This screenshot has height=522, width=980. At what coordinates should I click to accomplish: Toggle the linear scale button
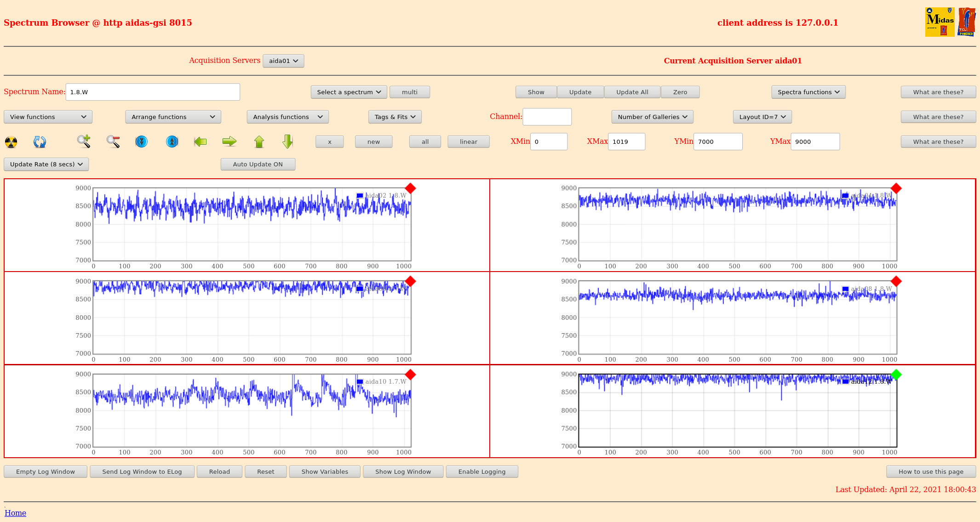click(x=468, y=142)
